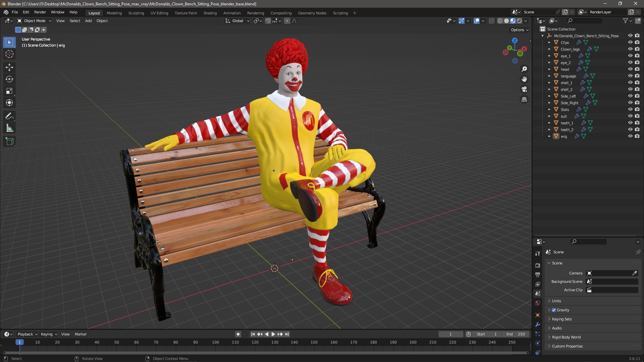Viewport: 644px width, 362px height.
Task: Play animation forward
Action: point(273,334)
